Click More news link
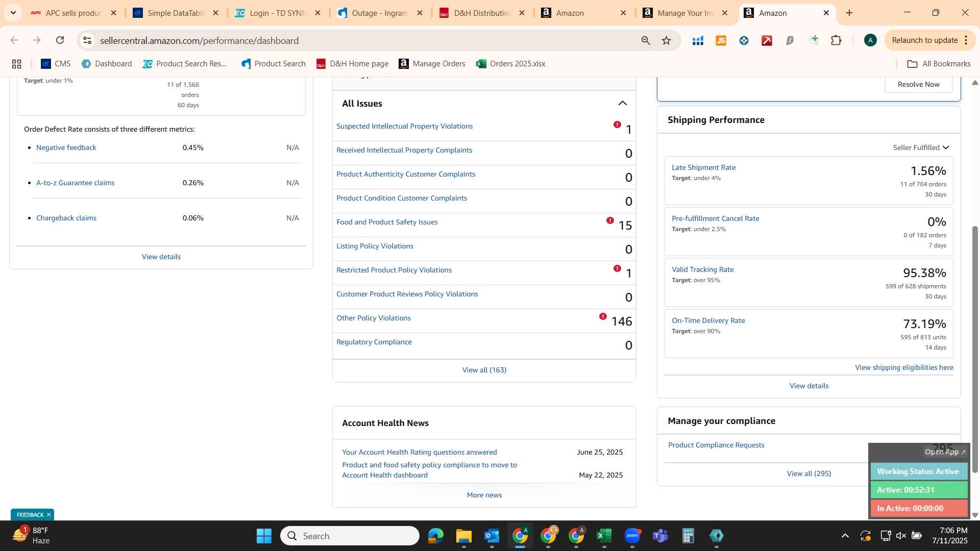980x551 pixels. 484,495
